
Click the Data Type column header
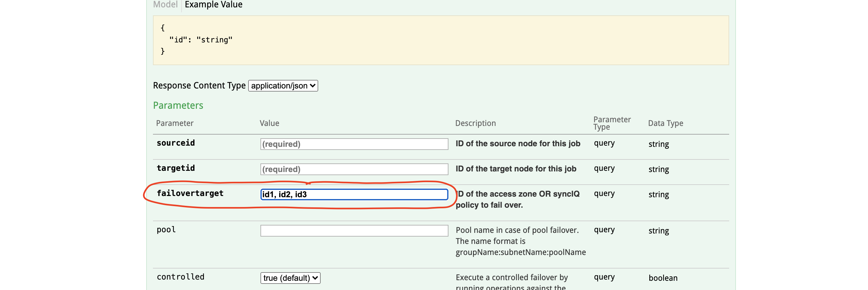pyautogui.click(x=665, y=123)
